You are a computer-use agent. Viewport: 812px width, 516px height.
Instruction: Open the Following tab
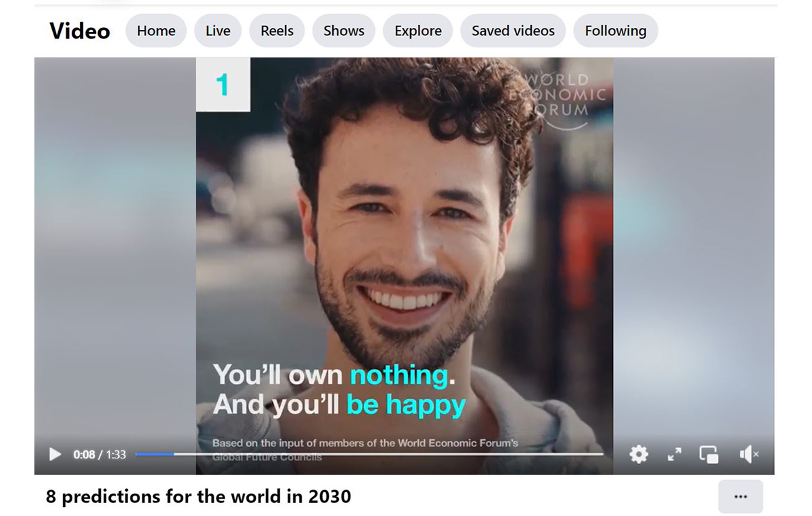[x=616, y=30]
